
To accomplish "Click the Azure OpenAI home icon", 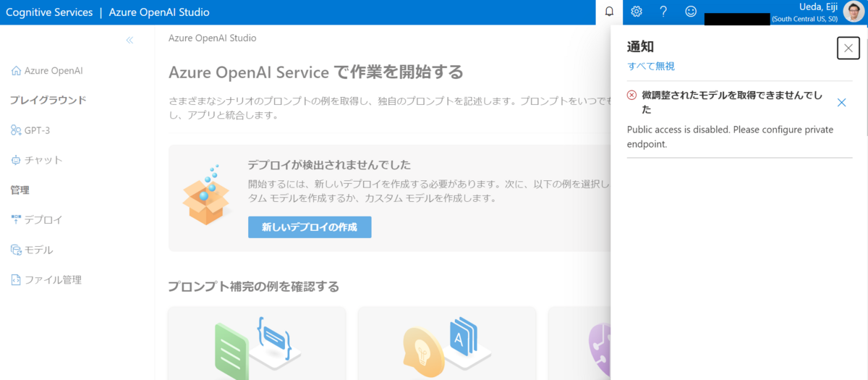I will pos(16,71).
